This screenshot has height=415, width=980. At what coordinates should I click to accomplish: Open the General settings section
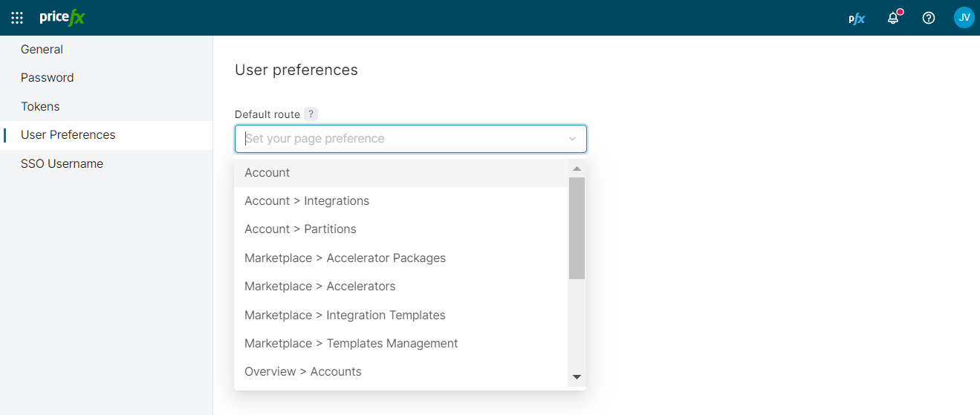point(42,50)
